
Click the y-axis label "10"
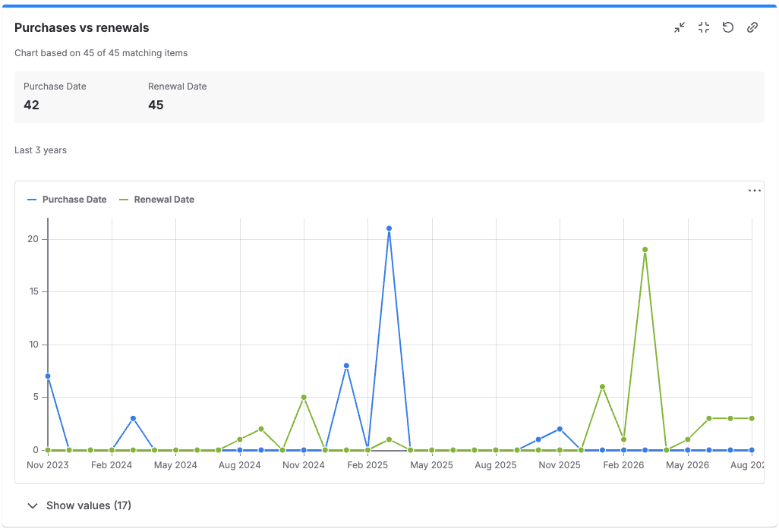click(x=33, y=345)
